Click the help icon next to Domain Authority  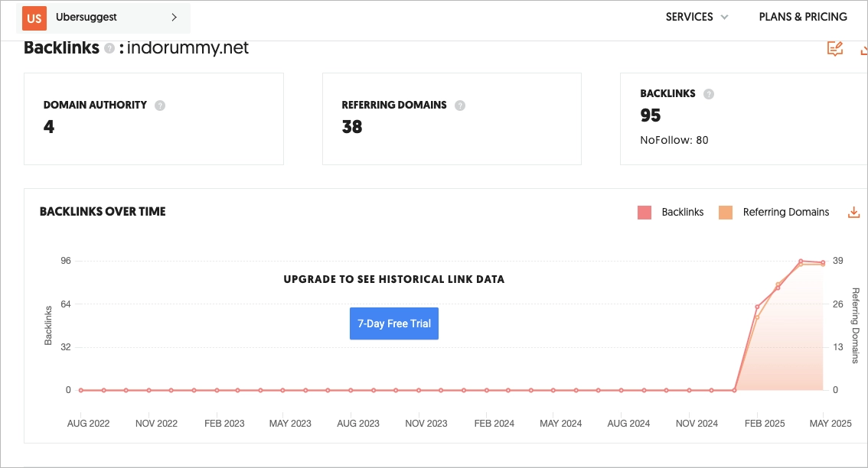pos(160,106)
